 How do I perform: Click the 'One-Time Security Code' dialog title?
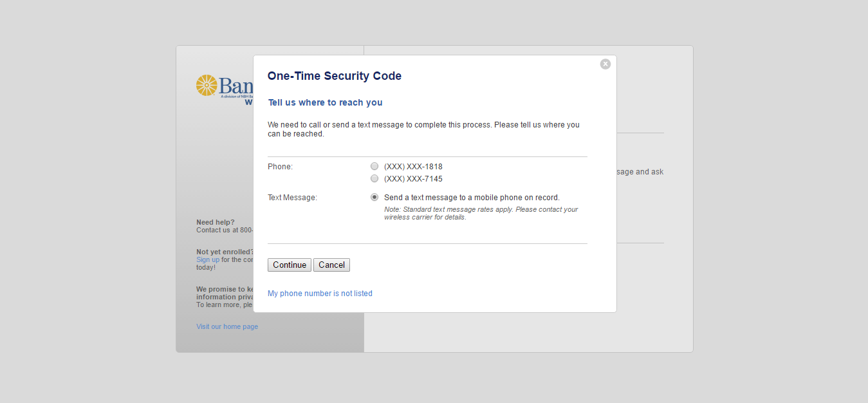(x=335, y=76)
